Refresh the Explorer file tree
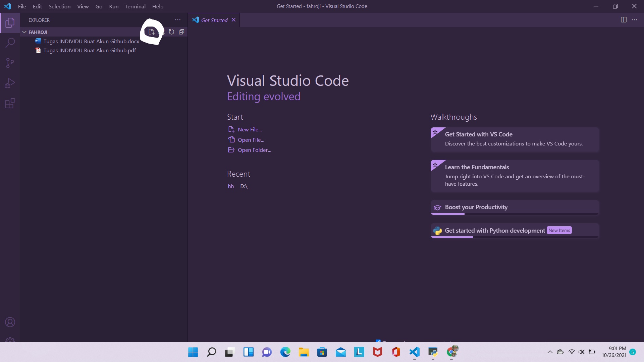 tap(171, 32)
